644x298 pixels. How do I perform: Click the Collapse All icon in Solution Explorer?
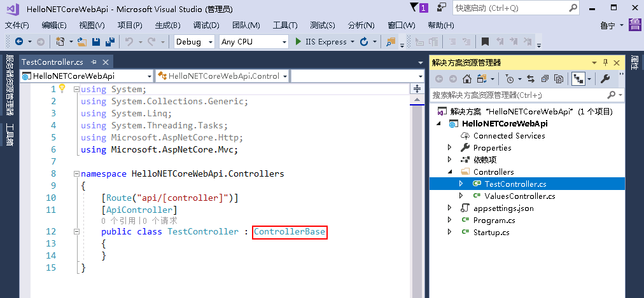(545, 79)
